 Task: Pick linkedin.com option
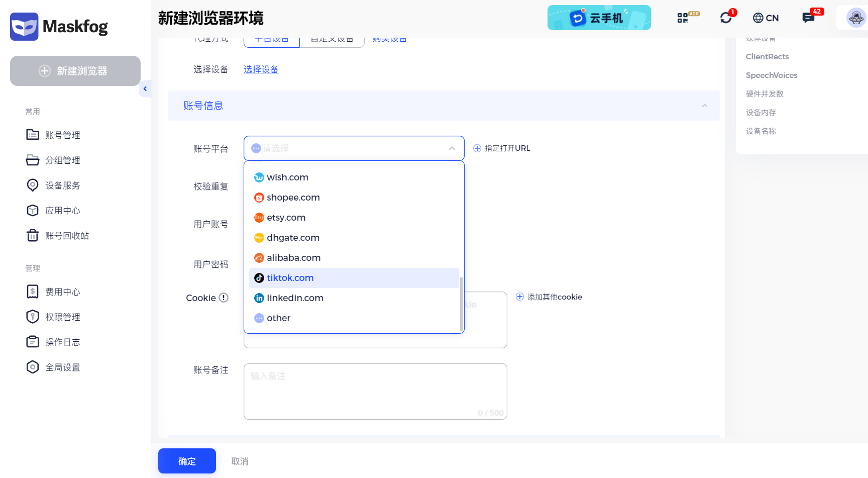pos(295,298)
